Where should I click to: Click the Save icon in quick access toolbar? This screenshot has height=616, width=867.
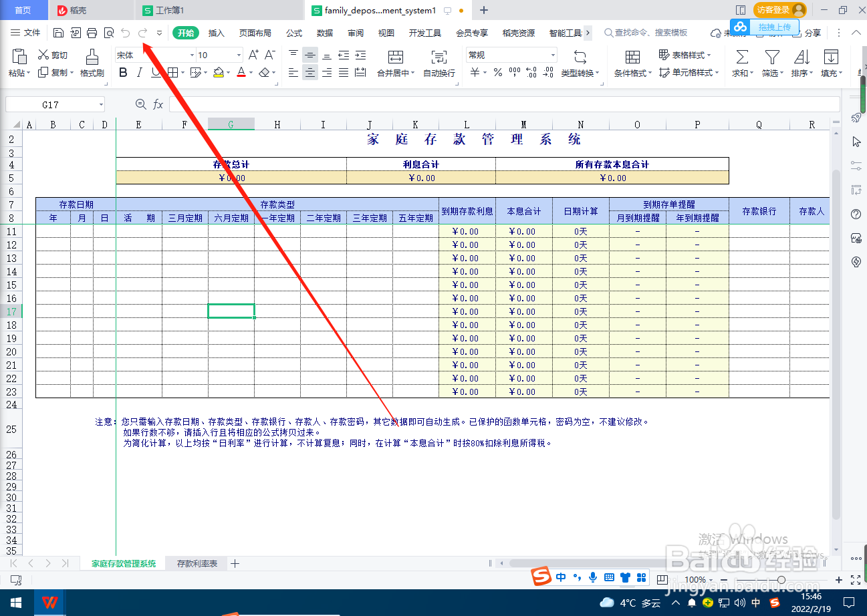coord(59,33)
